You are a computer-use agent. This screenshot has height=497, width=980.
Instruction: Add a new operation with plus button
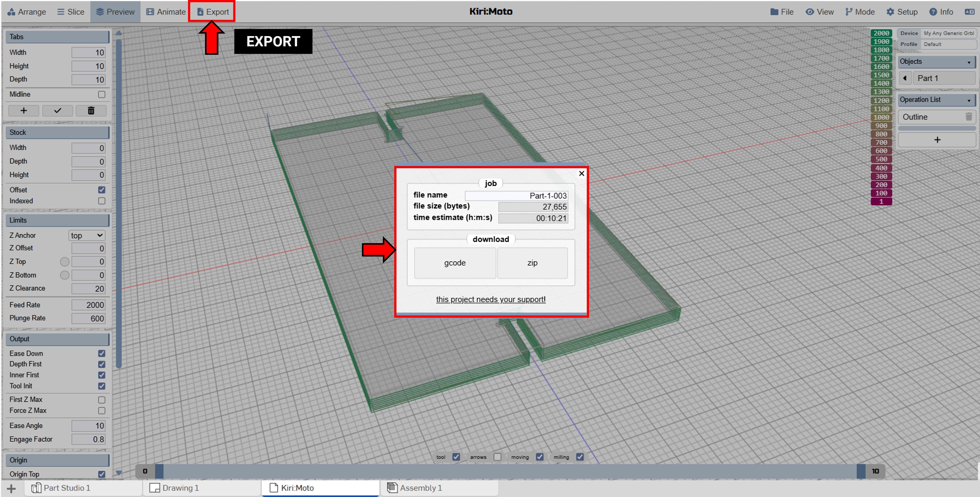[937, 140]
